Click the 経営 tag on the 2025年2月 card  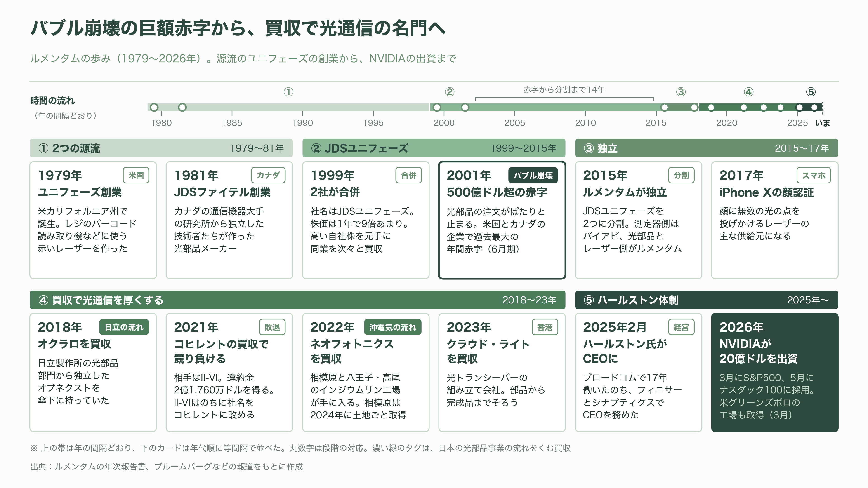click(x=681, y=327)
